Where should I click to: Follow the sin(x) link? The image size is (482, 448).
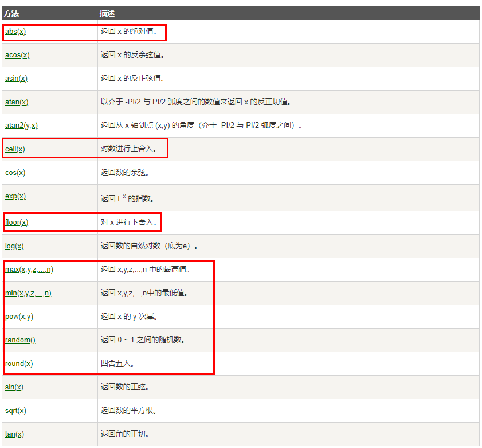pos(14,387)
